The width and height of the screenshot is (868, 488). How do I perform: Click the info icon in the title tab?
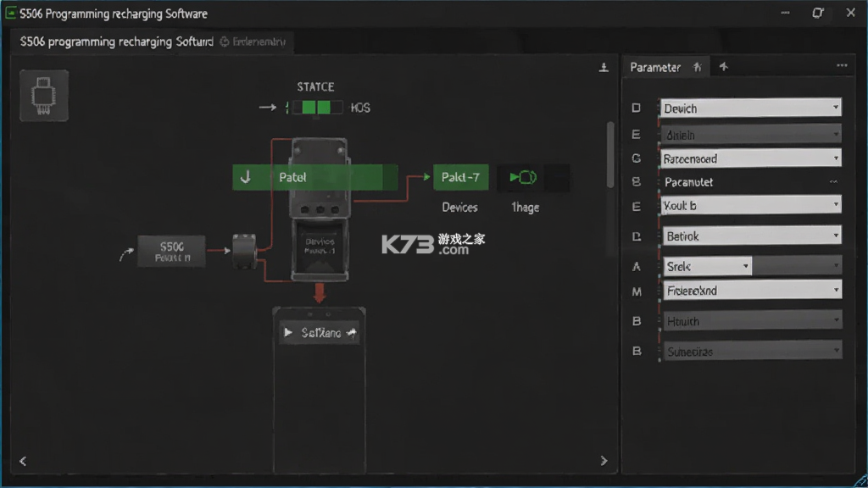[x=224, y=42]
